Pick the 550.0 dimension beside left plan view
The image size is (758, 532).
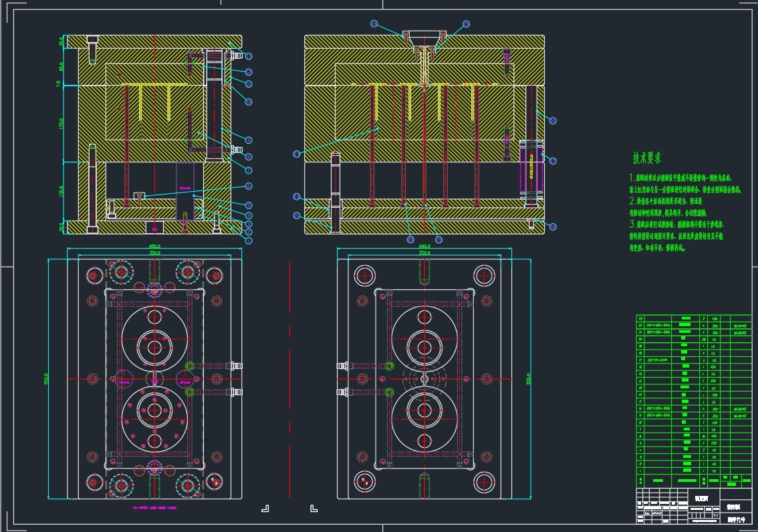pyautogui.click(x=46, y=379)
